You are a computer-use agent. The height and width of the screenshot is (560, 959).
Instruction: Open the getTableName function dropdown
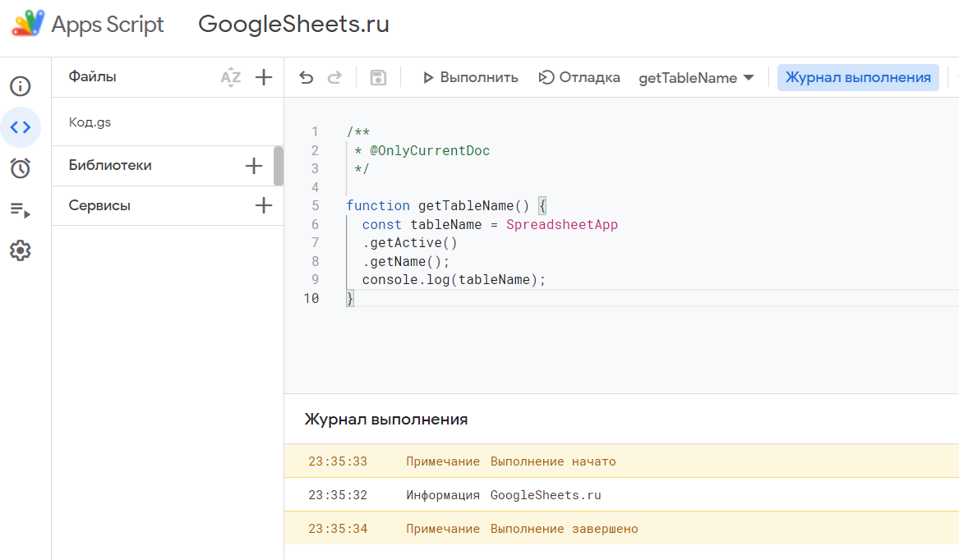click(x=696, y=78)
